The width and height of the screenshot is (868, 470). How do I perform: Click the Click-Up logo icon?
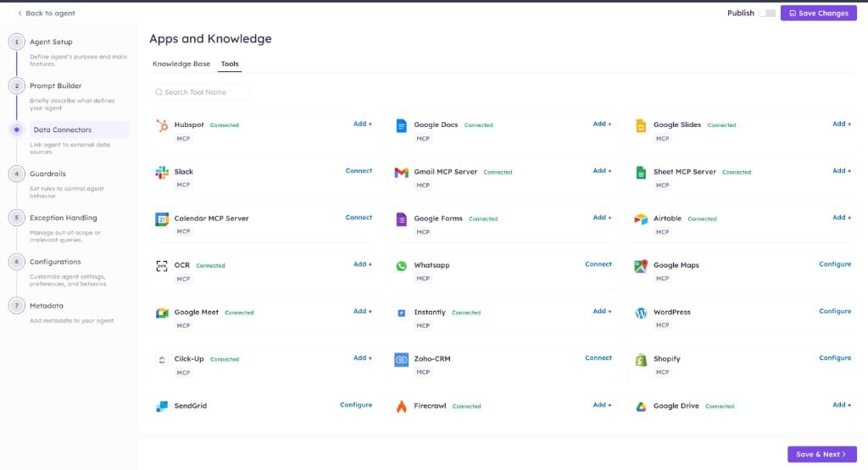[x=162, y=360]
